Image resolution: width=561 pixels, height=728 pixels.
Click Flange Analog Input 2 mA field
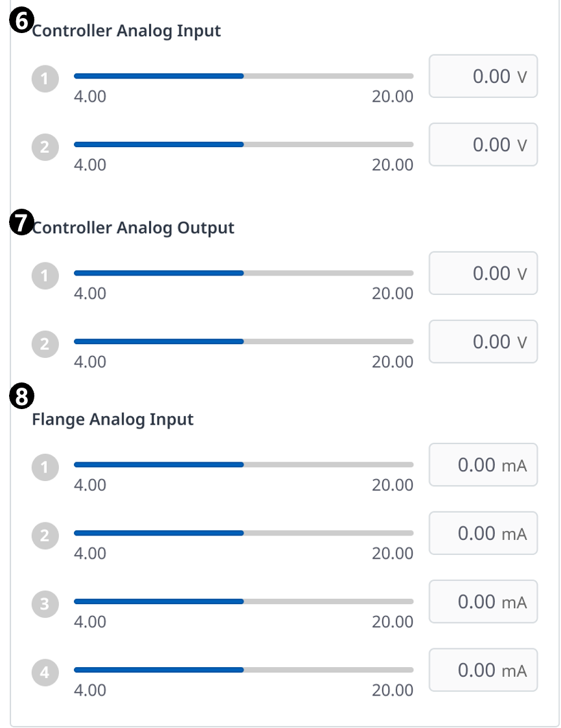pyautogui.click(x=483, y=534)
